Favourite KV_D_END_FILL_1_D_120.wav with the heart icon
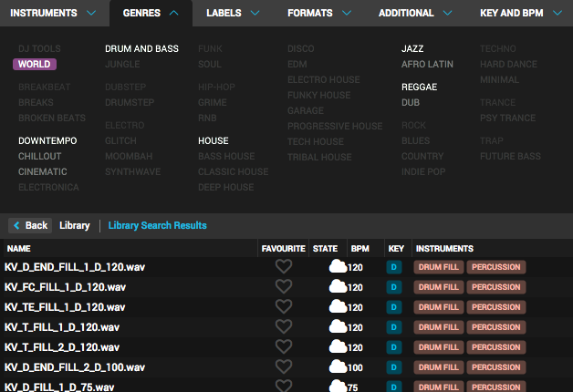This screenshot has height=392, width=573. (x=284, y=266)
